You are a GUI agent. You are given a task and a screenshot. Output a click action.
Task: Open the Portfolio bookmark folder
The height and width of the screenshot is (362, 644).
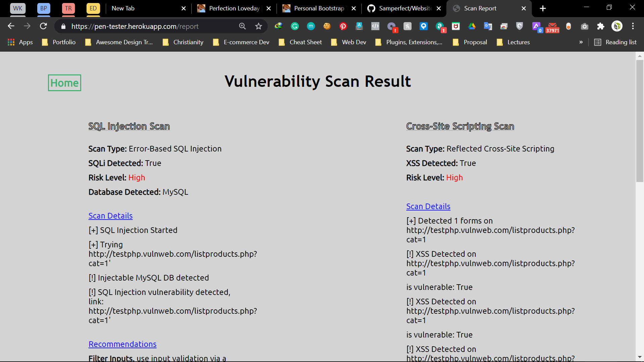coord(59,42)
